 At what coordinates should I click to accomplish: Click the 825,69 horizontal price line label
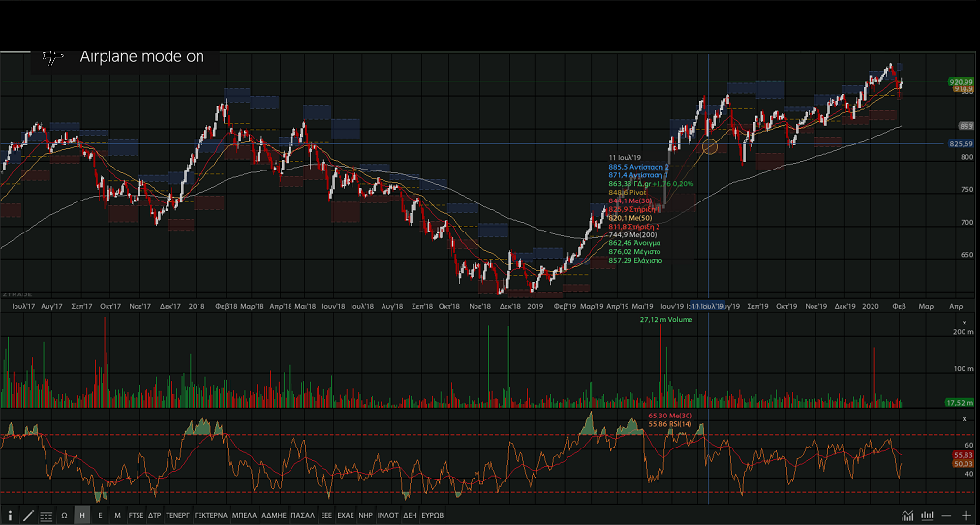coord(961,144)
